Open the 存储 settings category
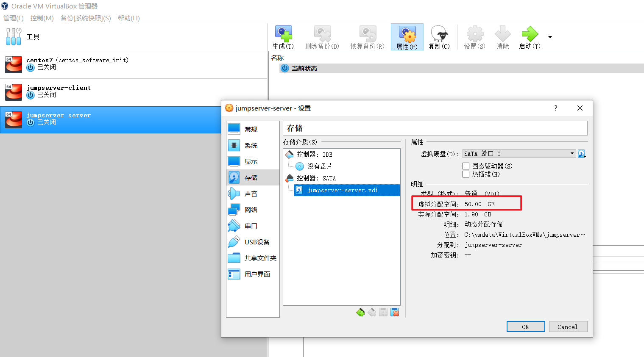This screenshot has width=644, height=357. [x=253, y=177]
